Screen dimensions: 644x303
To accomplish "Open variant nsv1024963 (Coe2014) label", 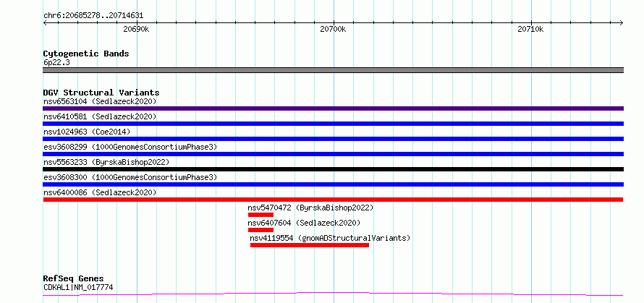I will 87,132.
